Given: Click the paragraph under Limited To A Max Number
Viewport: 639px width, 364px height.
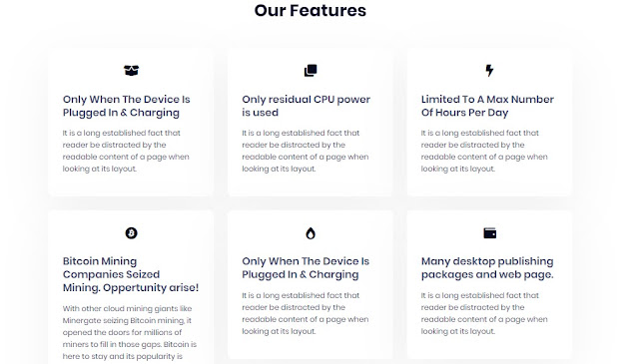Looking at the screenshot, I should click(484, 151).
